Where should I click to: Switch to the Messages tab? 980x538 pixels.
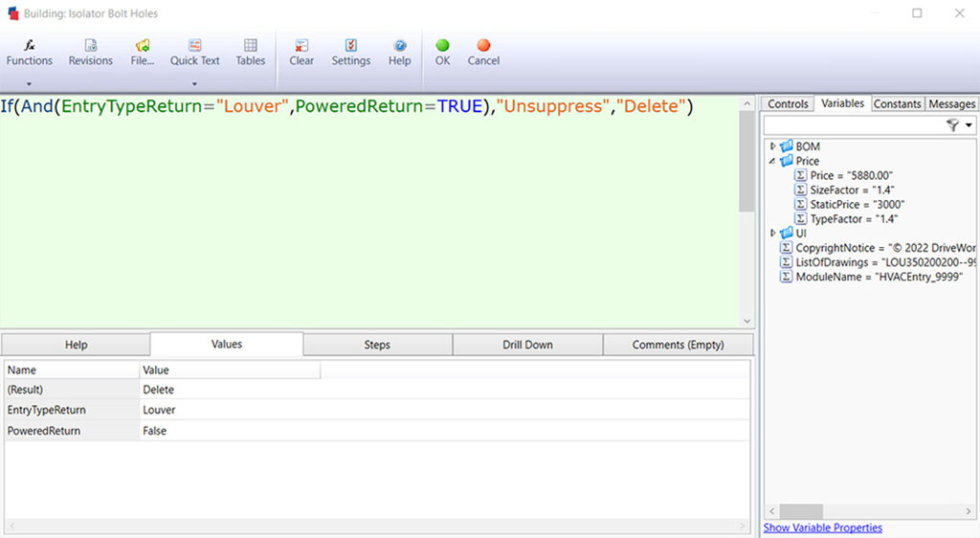coord(952,103)
